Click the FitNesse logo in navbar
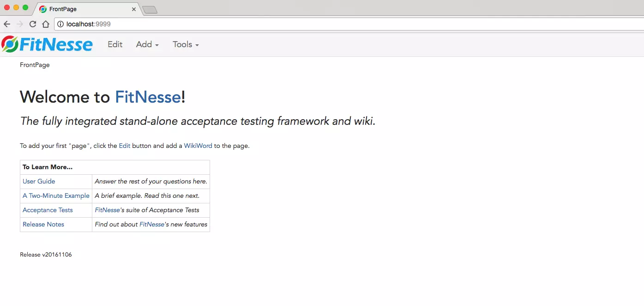Viewport: 644px width, 306px height. [x=47, y=44]
